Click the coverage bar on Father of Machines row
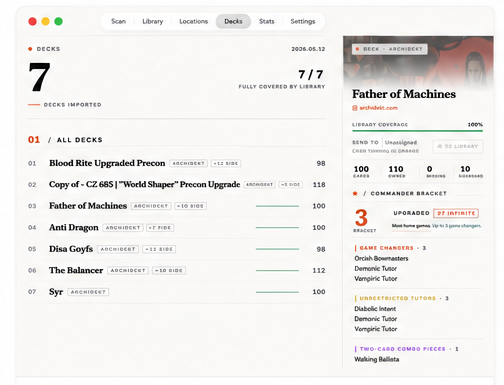Screen dimensions: 504x385 [277, 206]
